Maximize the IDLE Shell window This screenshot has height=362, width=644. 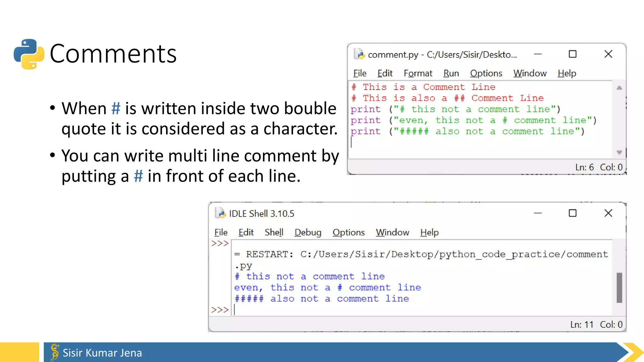[573, 213]
